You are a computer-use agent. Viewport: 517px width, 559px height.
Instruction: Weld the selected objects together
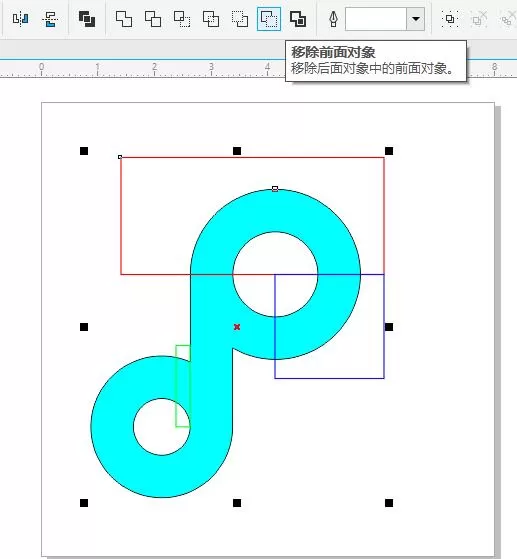pyautogui.click(x=124, y=19)
